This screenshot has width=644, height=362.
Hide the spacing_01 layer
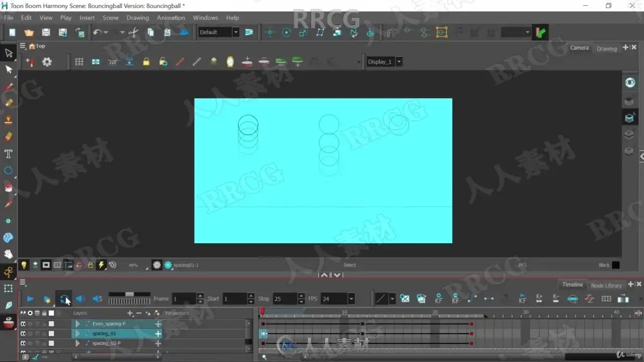23,333
